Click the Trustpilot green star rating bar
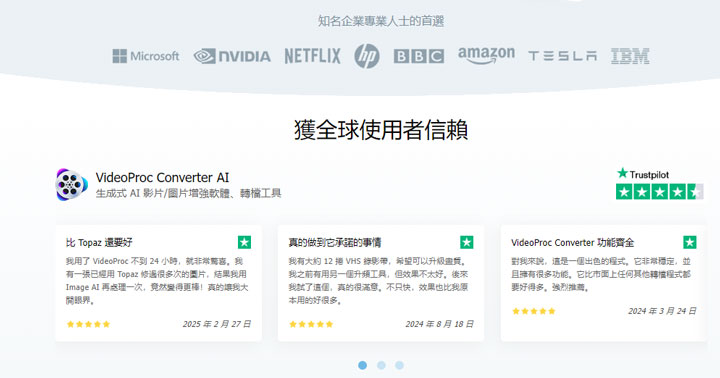This screenshot has width=720, height=378. 659,192
